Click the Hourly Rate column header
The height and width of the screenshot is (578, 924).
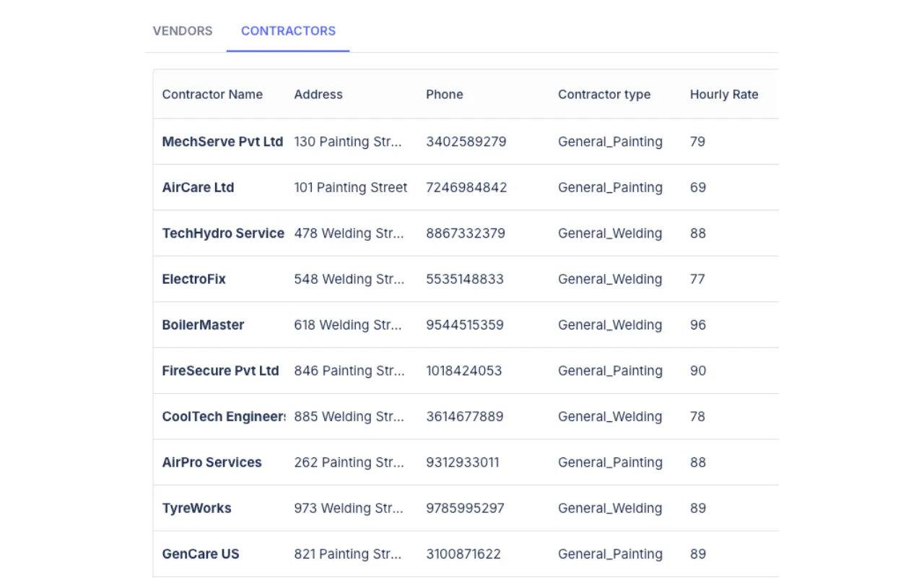724,95
